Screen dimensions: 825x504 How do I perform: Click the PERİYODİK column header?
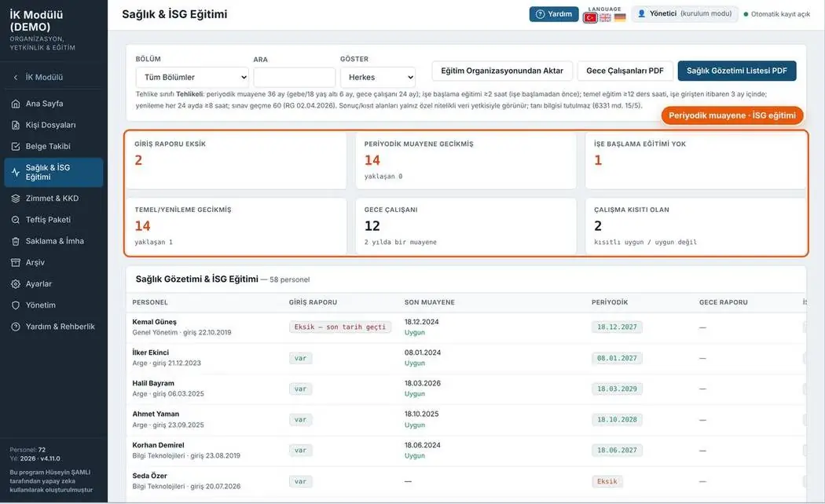(610, 302)
